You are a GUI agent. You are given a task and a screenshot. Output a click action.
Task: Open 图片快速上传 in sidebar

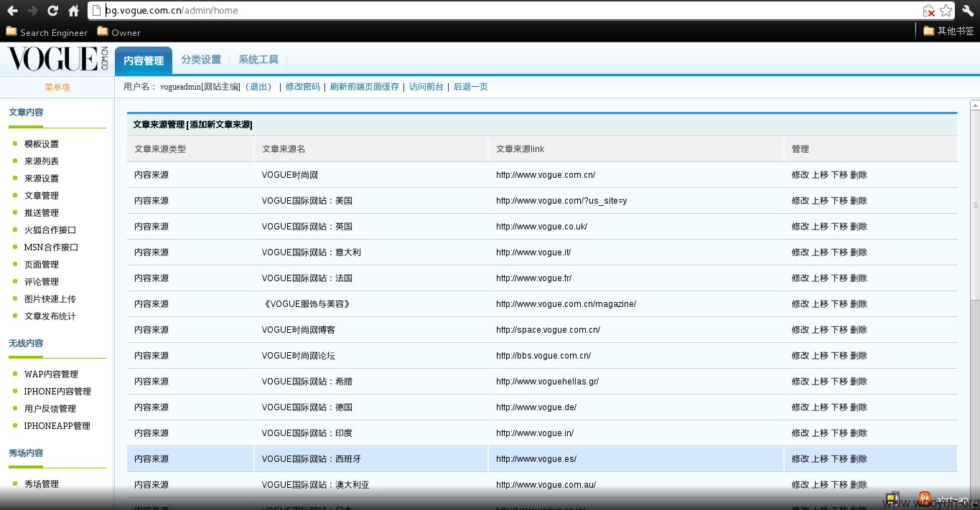point(50,299)
